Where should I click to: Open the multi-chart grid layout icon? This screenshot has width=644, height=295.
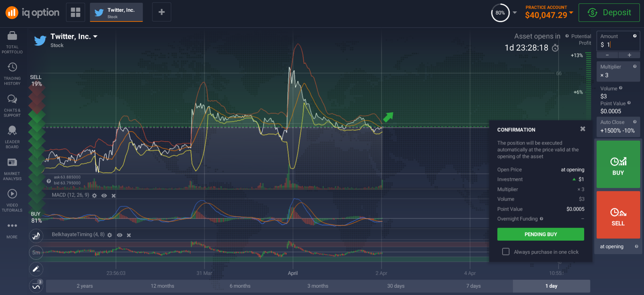75,12
